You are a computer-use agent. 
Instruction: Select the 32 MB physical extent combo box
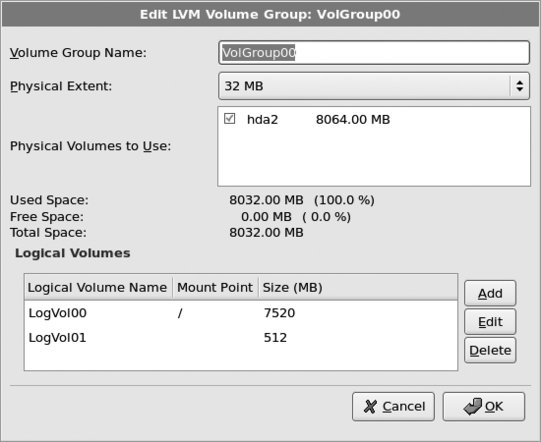374,86
